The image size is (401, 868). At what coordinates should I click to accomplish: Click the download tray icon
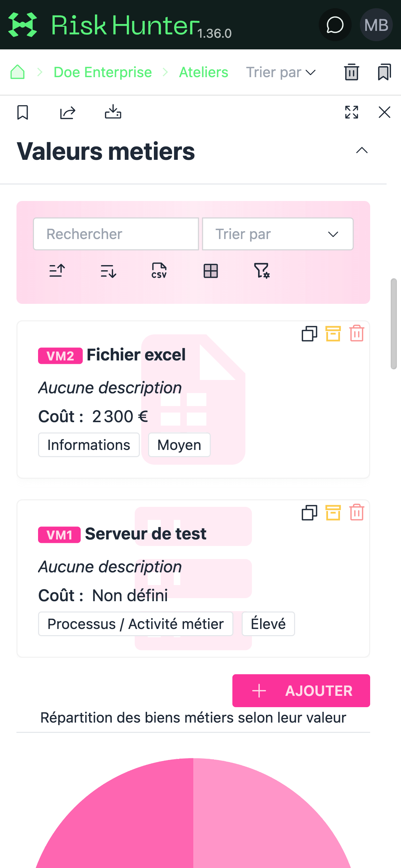(x=113, y=112)
